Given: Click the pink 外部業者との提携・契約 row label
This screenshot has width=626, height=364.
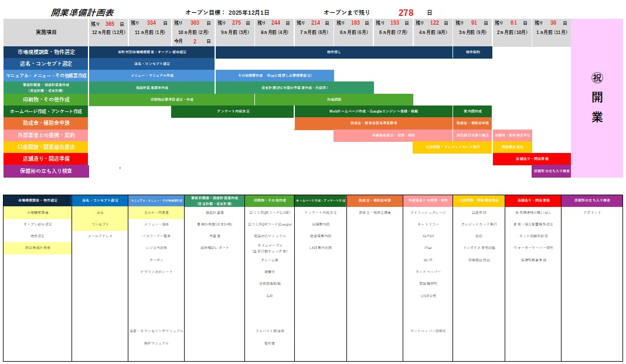Looking at the screenshot, I should [46, 135].
